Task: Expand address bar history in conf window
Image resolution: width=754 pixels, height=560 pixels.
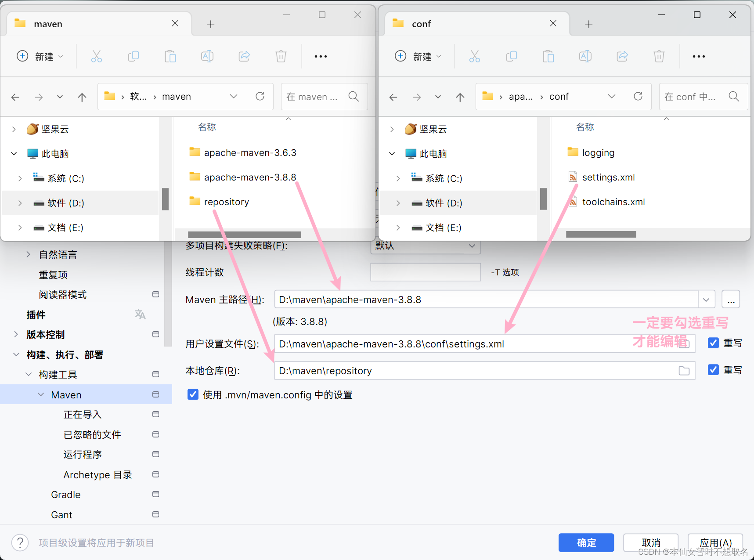Action: tap(612, 96)
